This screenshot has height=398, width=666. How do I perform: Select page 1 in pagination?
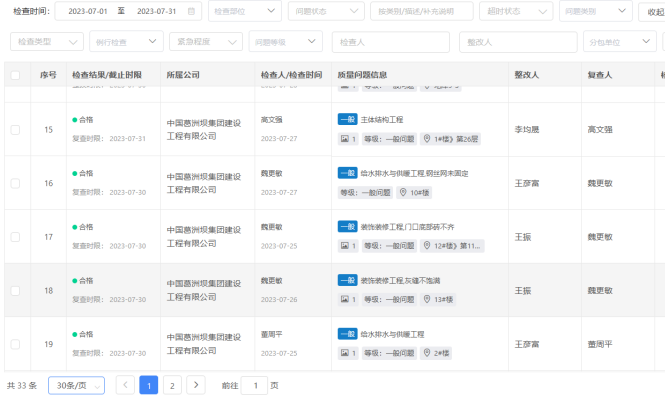pyautogui.click(x=149, y=385)
